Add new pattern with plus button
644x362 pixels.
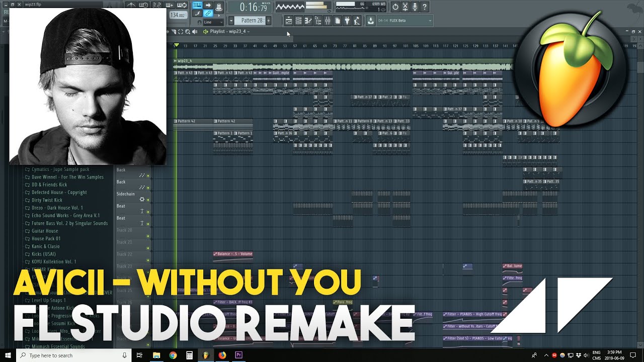[x=268, y=21]
